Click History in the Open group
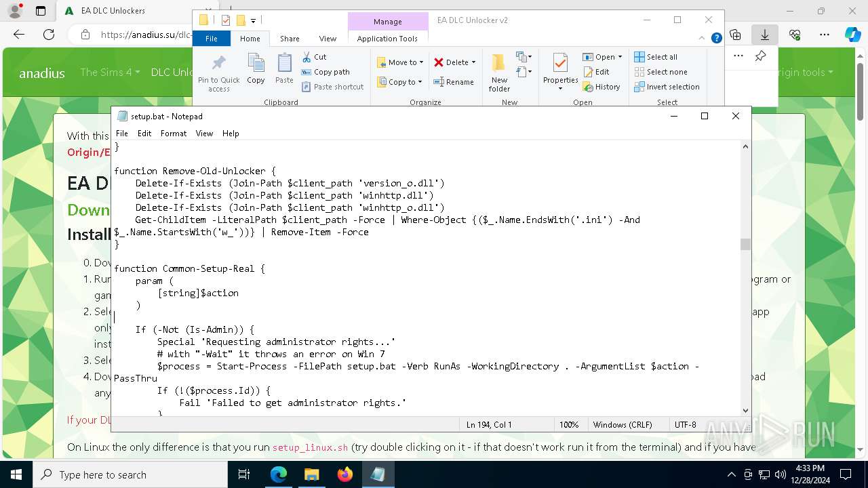The height and width of the screenshot is (488, 868). point(601,87)
